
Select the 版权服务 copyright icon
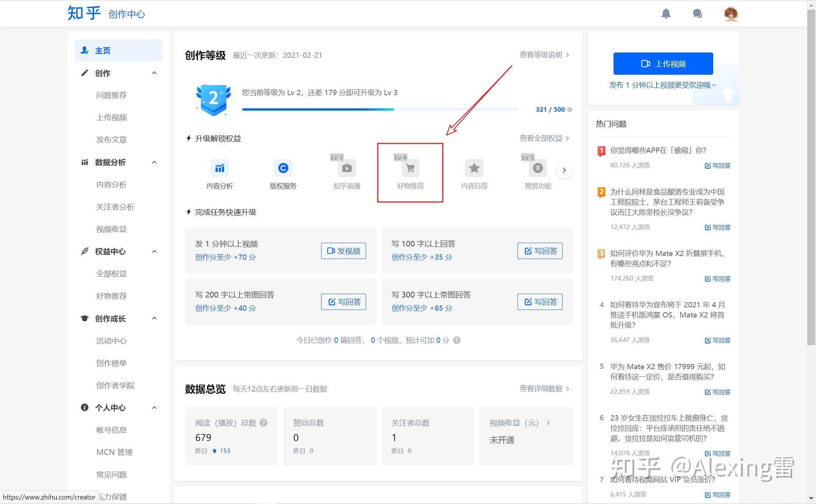[283, 168]
